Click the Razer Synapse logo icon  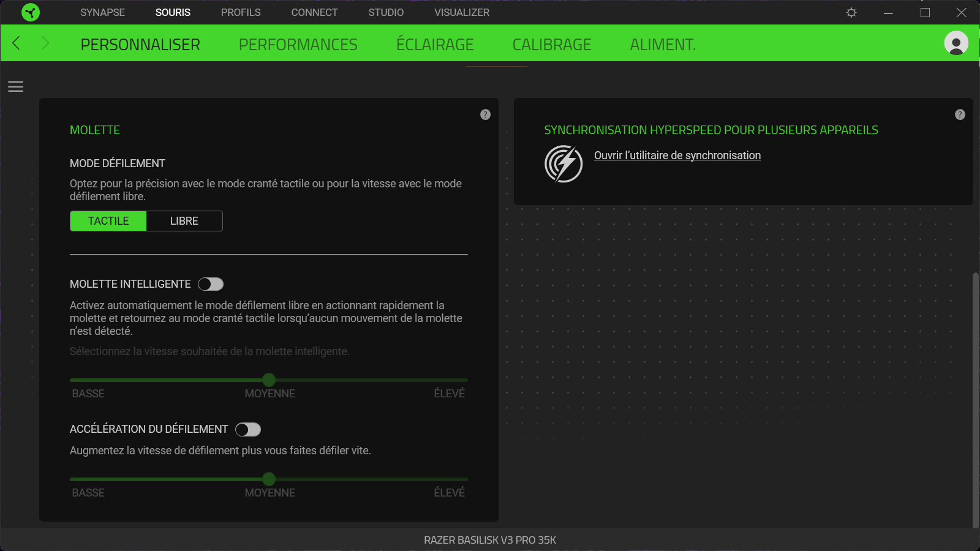(30, 12)
